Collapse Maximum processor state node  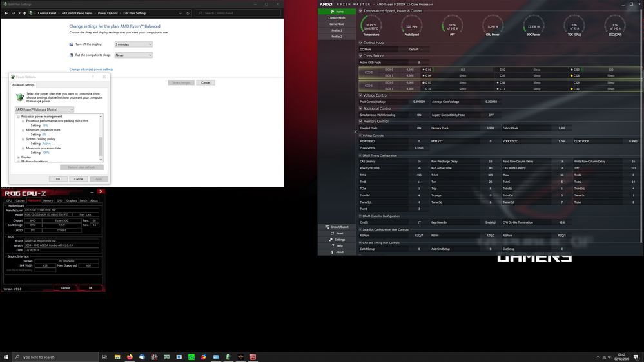pyautogui.click(x=23, y=148)
